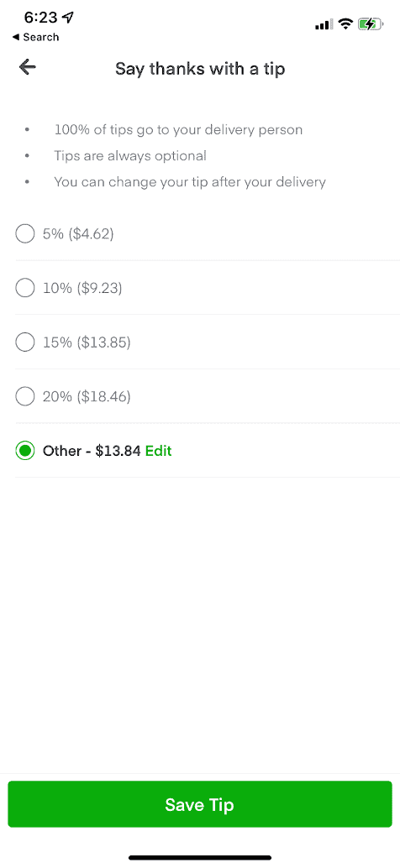This screenshot has height=868, width=400.
Task: Tap the $13.84 custom amount text
Action: coord(118,451)
